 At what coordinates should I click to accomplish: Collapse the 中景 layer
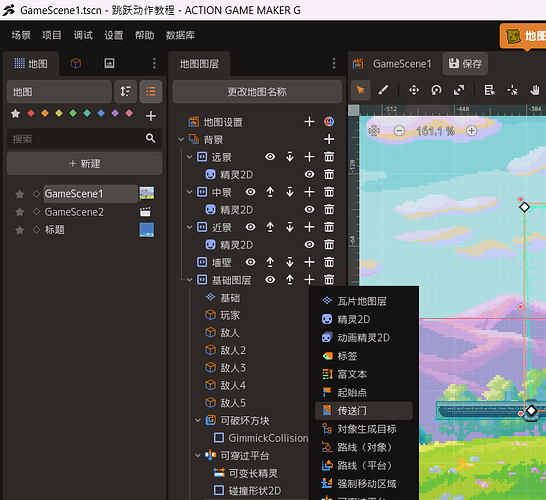click(189, 192)
